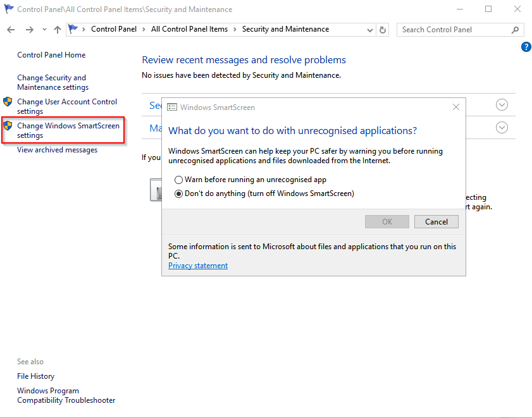The image size is (532, 418).
Task: Click the 'Review recent messages and resolve problems' heading
Action: click(244, 59)
